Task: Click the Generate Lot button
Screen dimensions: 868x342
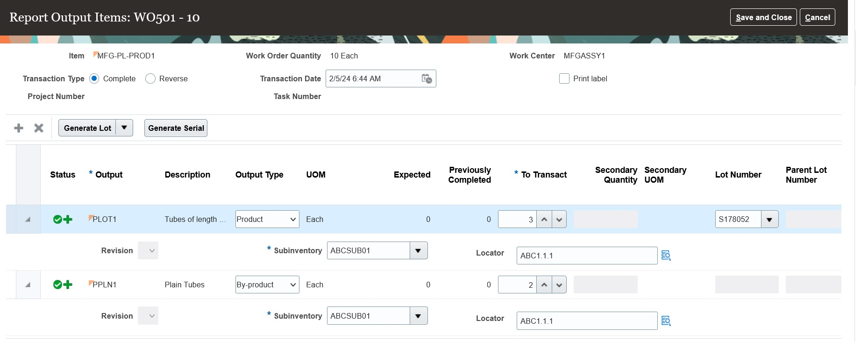Action: (87, 128)
